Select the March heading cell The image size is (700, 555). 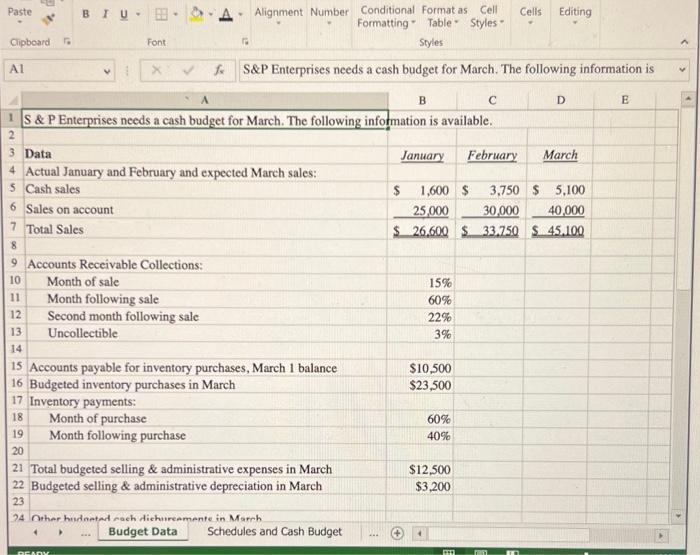coord(560,155)
